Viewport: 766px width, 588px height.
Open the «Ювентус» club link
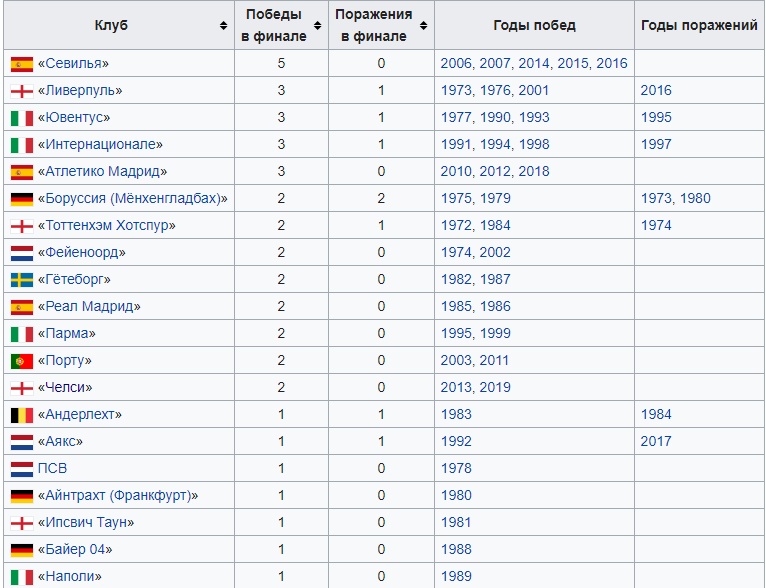(x=74, y=117)
